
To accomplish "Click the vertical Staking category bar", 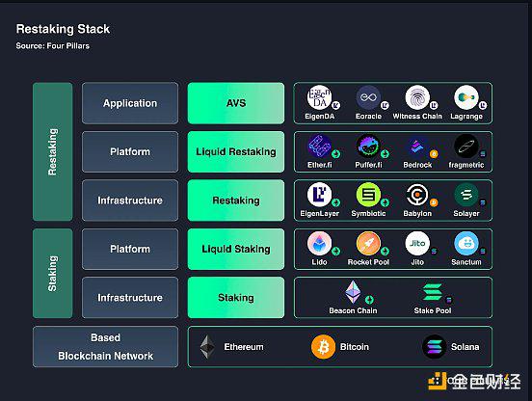I will (x=53, y=274).
